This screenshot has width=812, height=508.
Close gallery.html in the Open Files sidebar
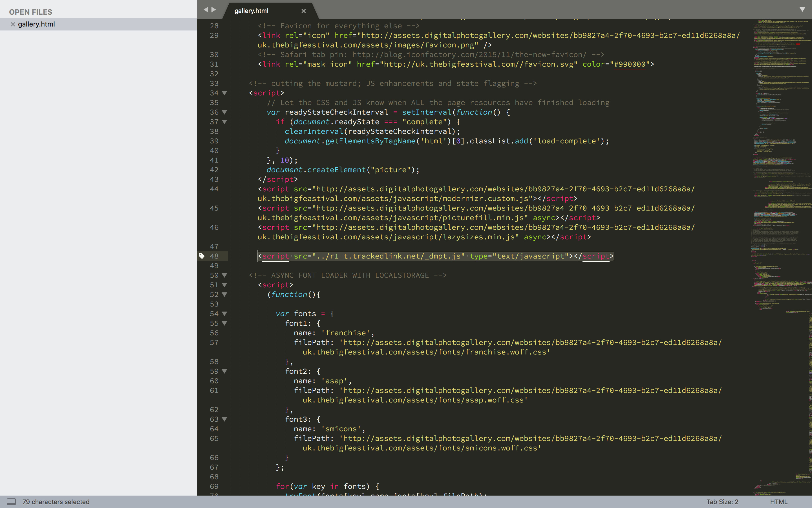[x=13, y=24]
